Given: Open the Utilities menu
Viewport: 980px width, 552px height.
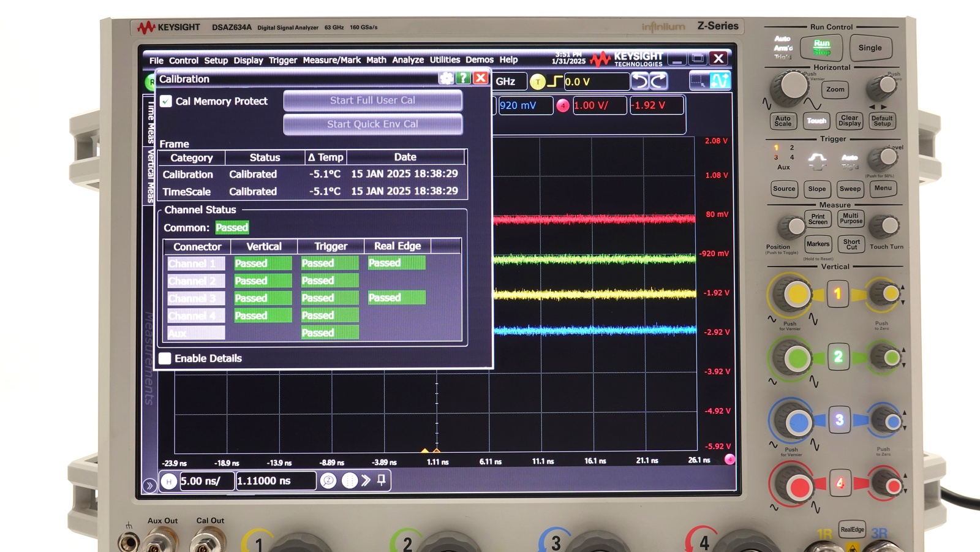Looking at the screenshot, I should (x=445, y=60).
